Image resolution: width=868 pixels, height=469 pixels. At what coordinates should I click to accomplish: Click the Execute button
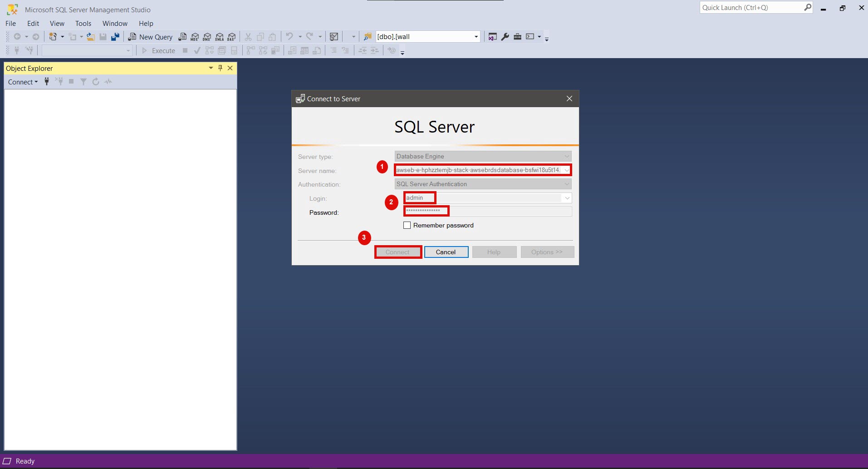click(158, 50)
